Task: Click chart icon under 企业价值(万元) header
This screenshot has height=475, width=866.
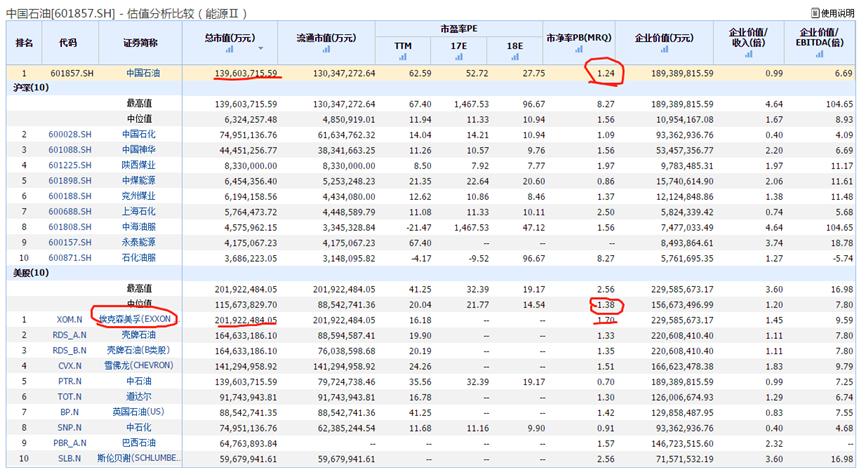Action: pos(664,49)
